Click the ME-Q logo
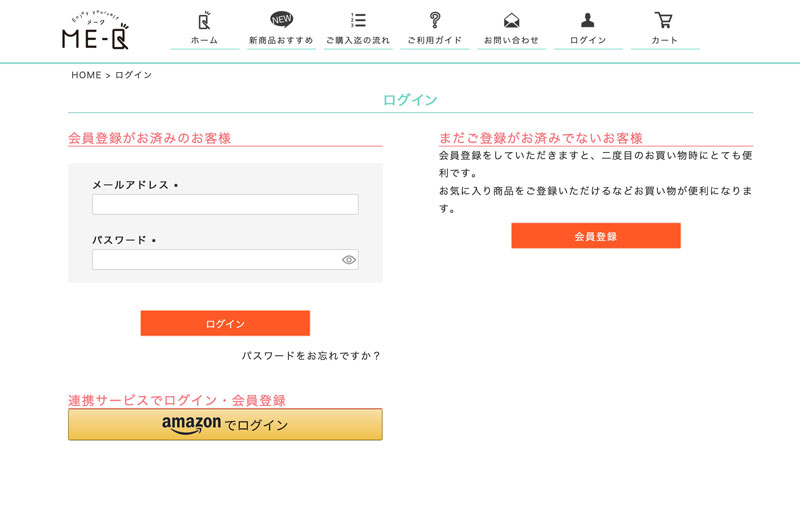The width and height of the screenshot is (800, 531). 95,31
